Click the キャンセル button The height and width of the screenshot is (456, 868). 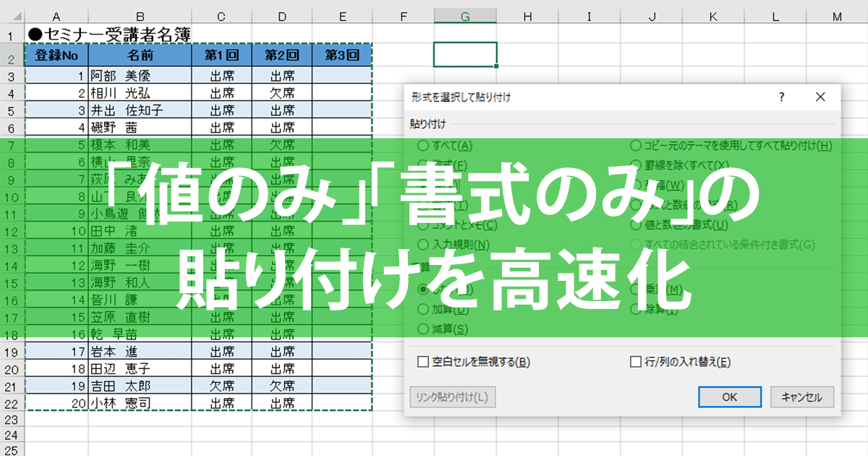[801, 397]
